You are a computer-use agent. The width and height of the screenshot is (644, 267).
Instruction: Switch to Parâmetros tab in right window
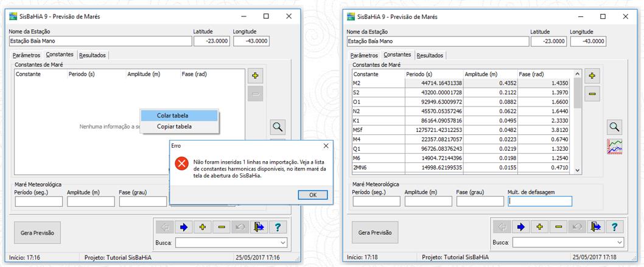[364, 55]
